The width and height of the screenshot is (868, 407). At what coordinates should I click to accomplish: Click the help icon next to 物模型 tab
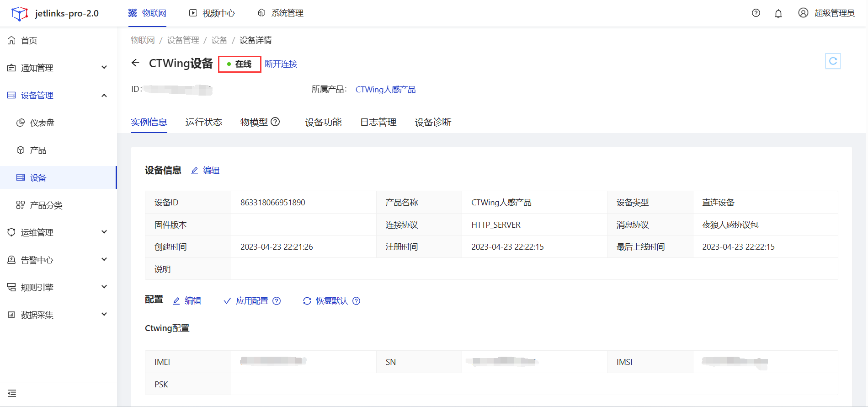(275, 122)
